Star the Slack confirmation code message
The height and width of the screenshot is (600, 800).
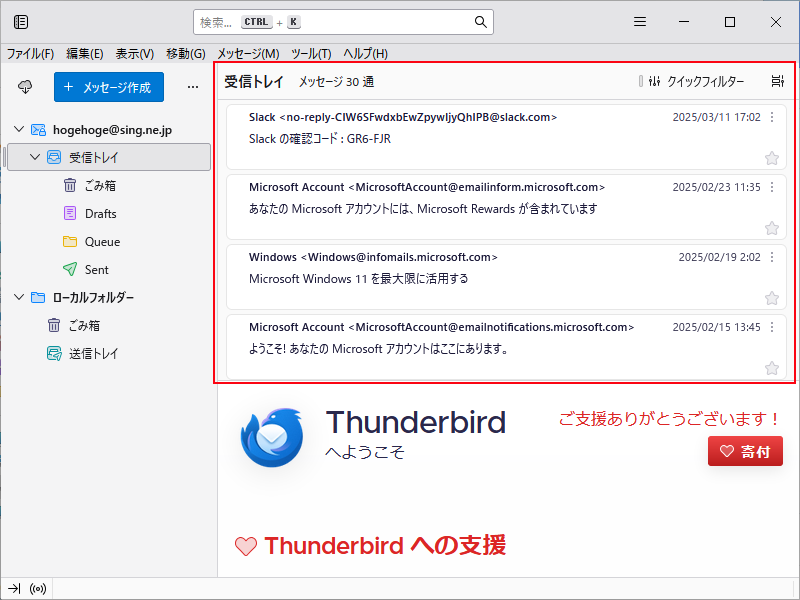772,158
